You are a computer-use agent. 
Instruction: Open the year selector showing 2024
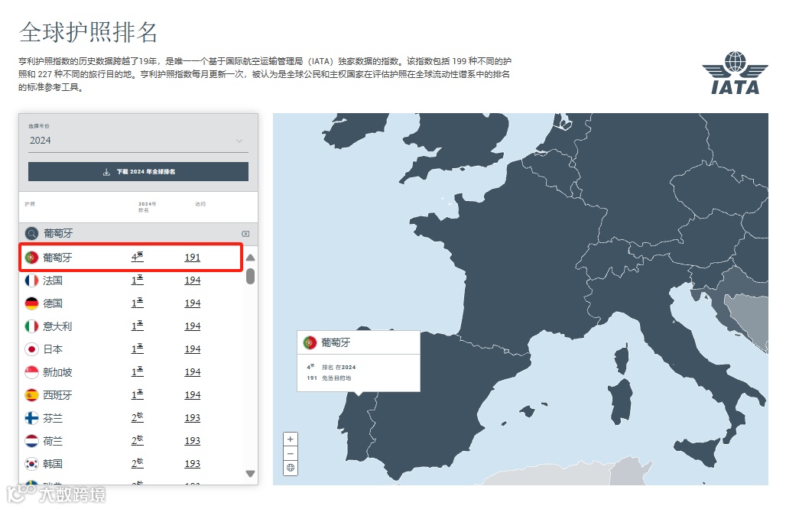click(138, 141)
